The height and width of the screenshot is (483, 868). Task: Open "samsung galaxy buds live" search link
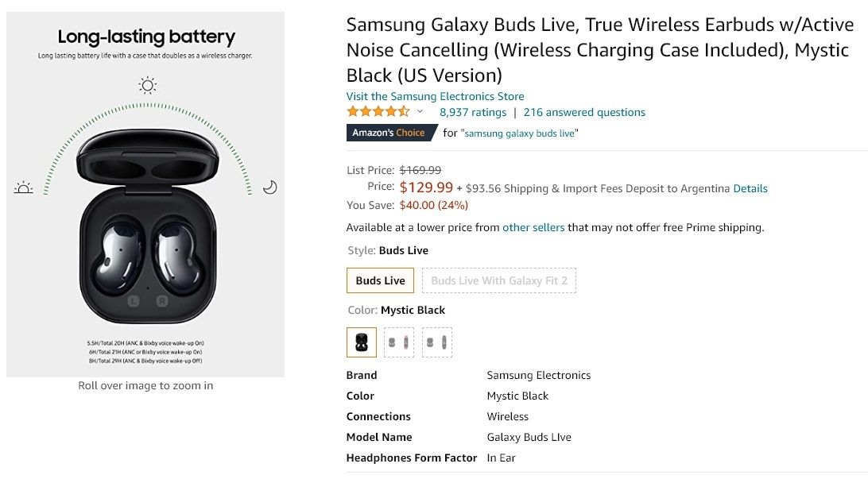[520, 133]
